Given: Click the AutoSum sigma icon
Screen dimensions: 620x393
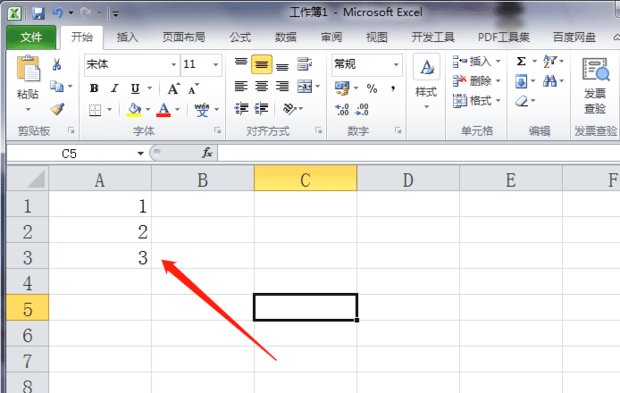Looking at the screenshot, I should pyautogui.click(x=521, y=61).
